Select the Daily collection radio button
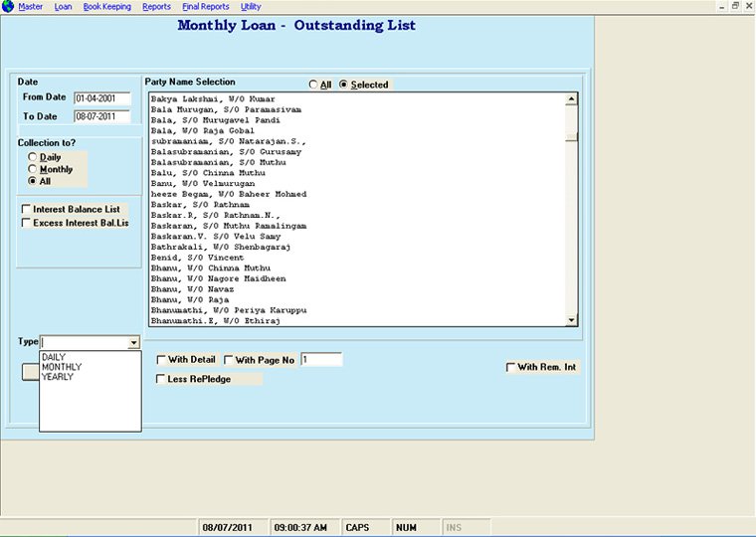The width and height of the screenshot is (756, 537). [x=33, y=157]
